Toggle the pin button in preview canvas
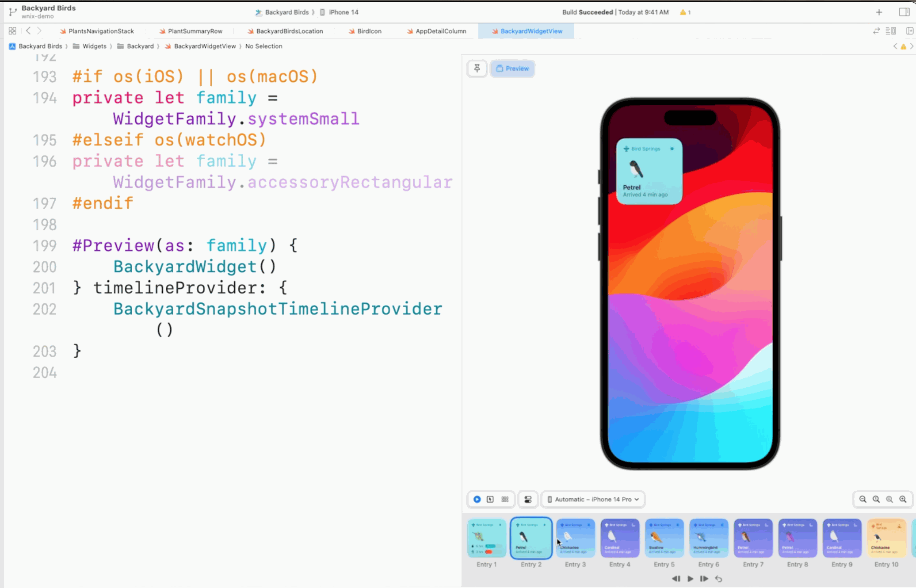 (x=477, y=68)
